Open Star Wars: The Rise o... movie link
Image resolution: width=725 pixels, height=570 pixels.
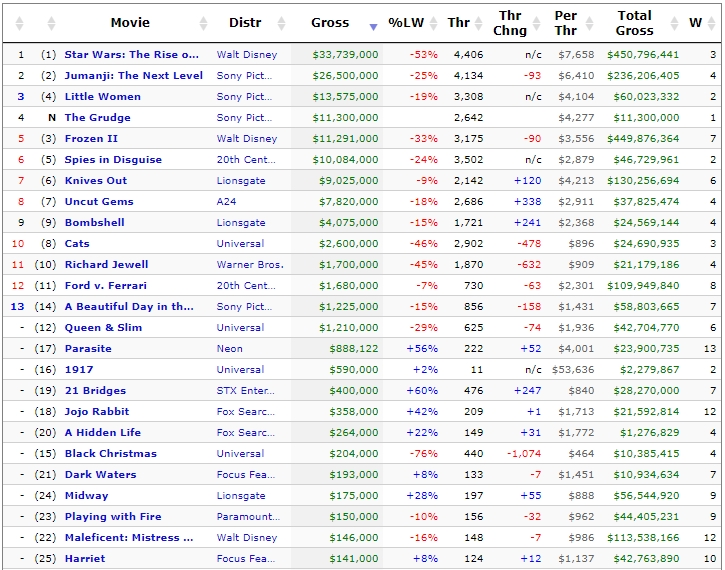(x=131, y=55)
